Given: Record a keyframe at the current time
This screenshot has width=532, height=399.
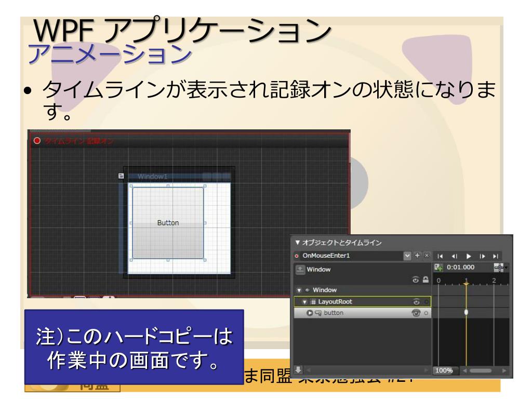Looking at the screenshot, I should [x=438, y=268].
